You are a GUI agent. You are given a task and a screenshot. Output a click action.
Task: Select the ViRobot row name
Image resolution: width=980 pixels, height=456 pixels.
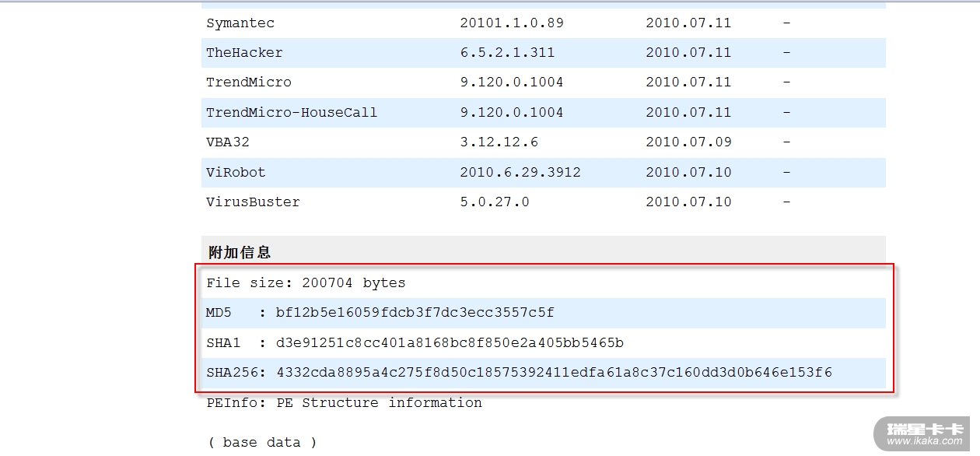[x=236, y=173]
